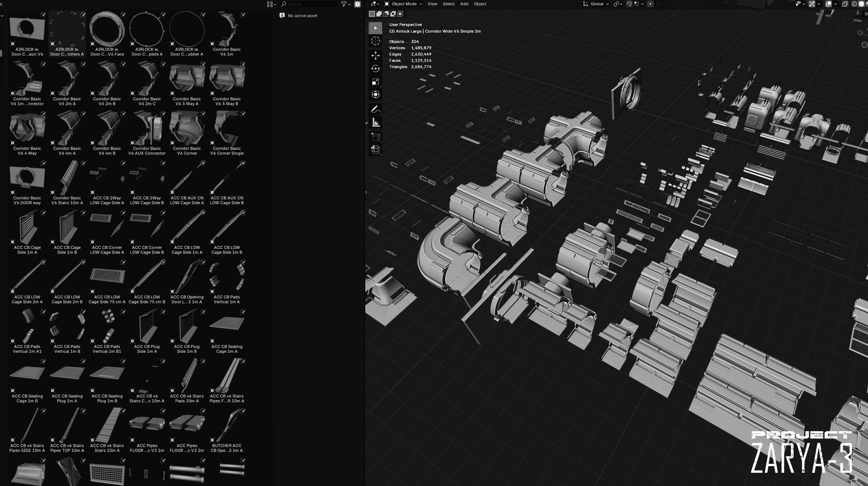The image size is (868, 486).
Task: Toggle proportional editing in viewport header
Action: [650, 4]
